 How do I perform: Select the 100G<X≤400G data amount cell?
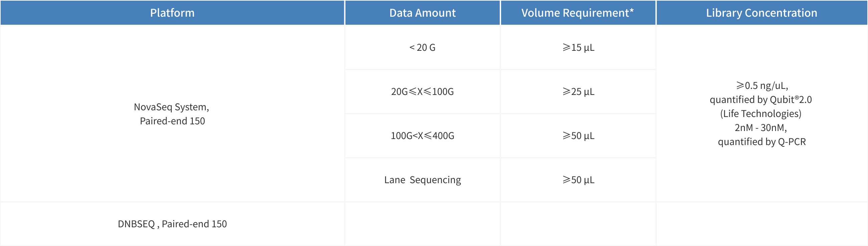[x=422, y=136]
